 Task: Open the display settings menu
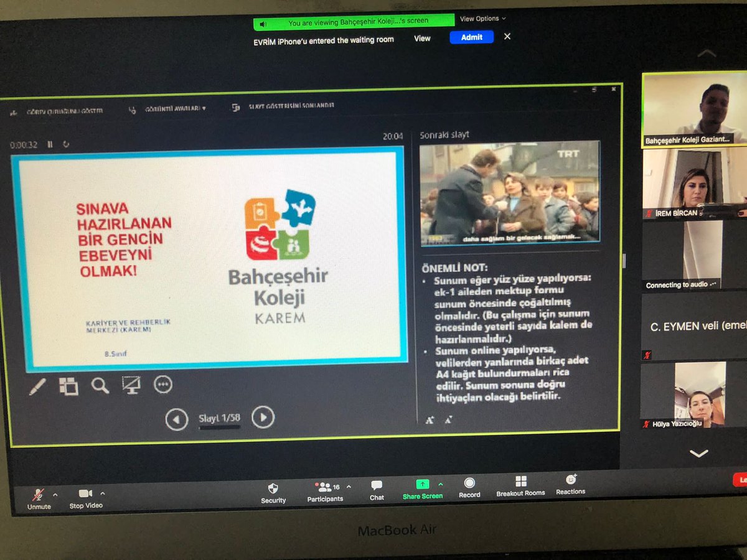167,108
